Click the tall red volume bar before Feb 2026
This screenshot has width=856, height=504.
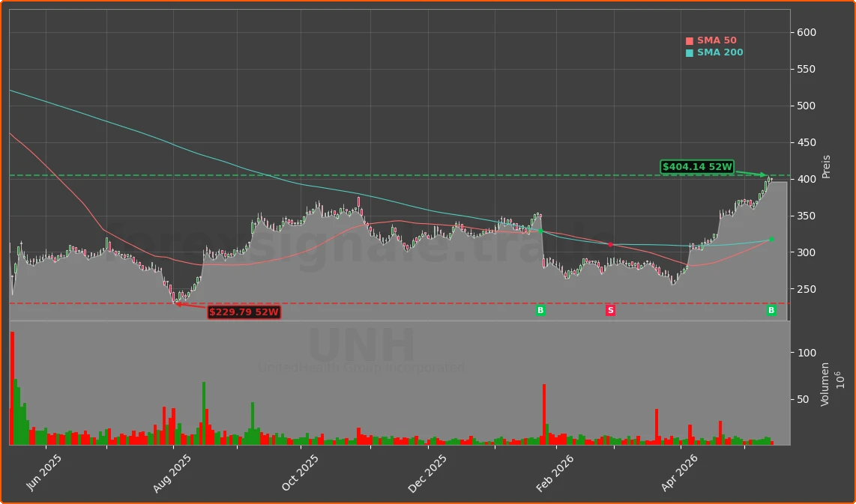pos(543,415)
